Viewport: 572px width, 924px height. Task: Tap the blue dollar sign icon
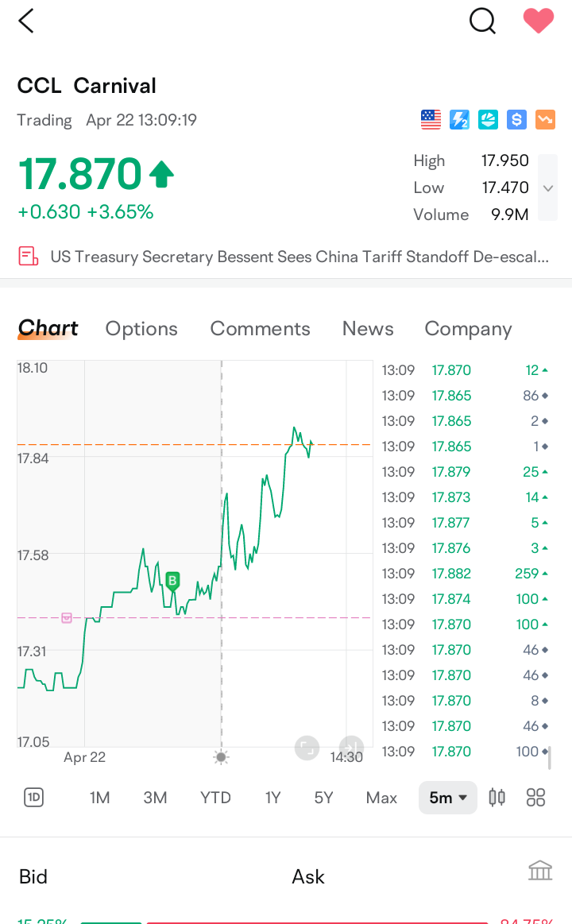(516, 120)
